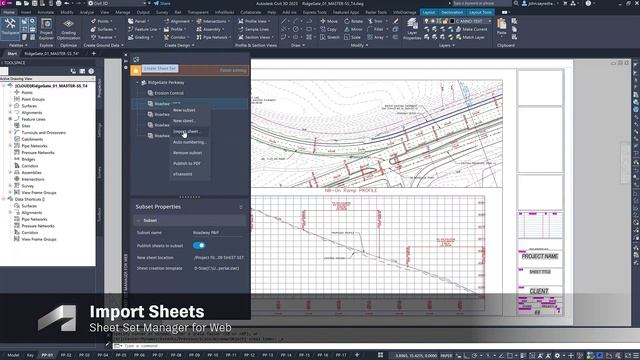The height and width of the screenshot is (360, 640).
Task: Click the Toolspace panel help icon
Action: pos(91,71)
